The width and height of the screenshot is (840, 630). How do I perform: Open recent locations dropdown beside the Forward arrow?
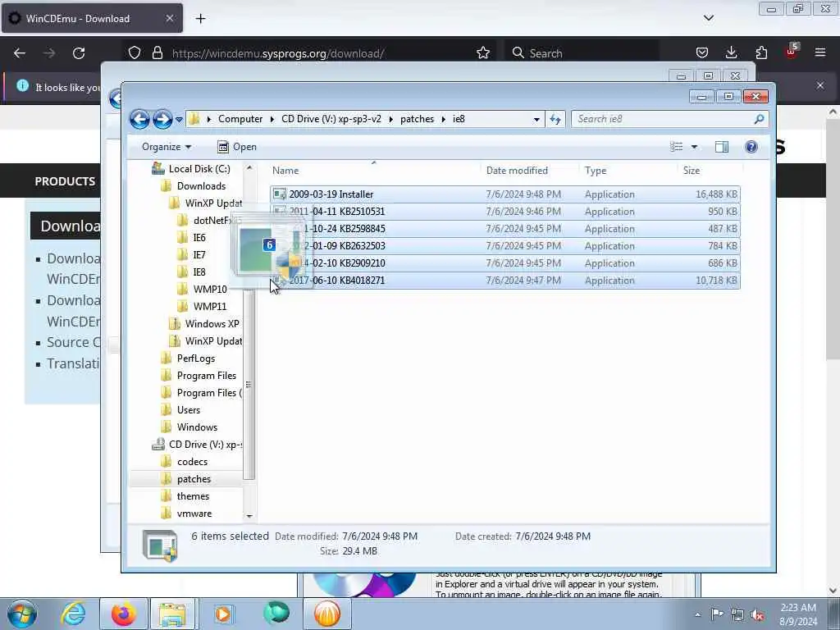point(179,120)
